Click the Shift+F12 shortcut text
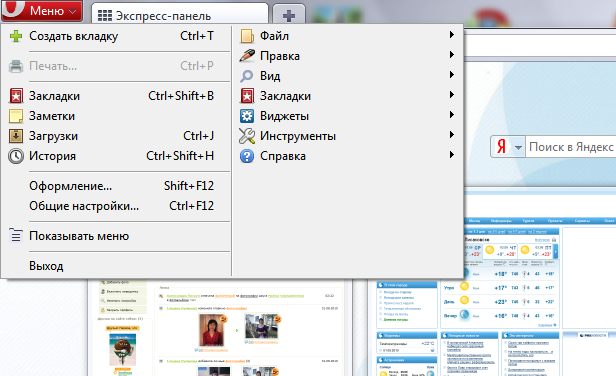Screen dimensions: 616x376 tap(189, 185)
